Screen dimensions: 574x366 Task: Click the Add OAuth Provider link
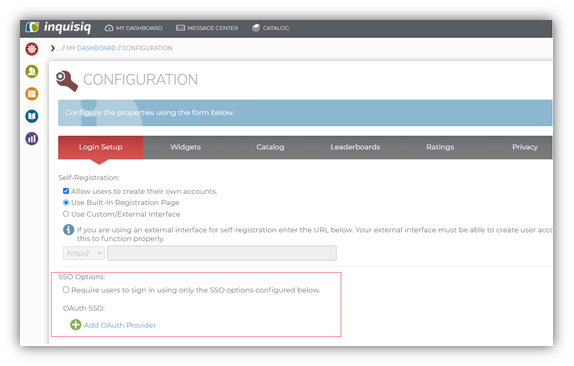(x=120, y=325)
